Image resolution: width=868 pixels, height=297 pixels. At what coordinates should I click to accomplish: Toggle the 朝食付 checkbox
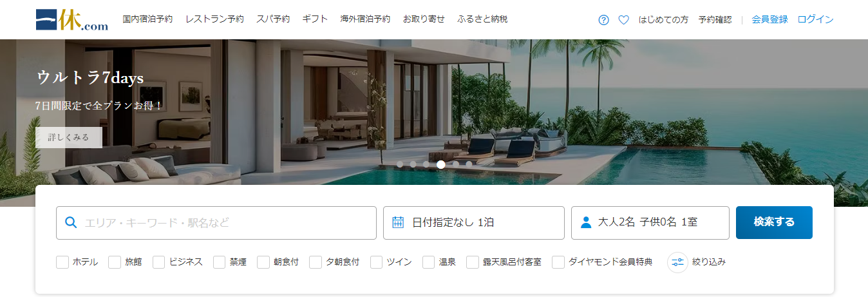click(x=263, y=262)
